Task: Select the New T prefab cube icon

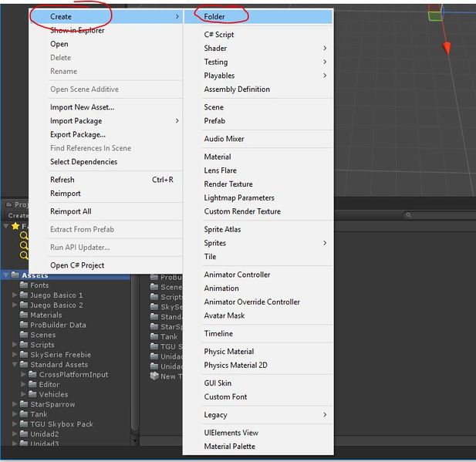Action: click(x=154, y=376)
